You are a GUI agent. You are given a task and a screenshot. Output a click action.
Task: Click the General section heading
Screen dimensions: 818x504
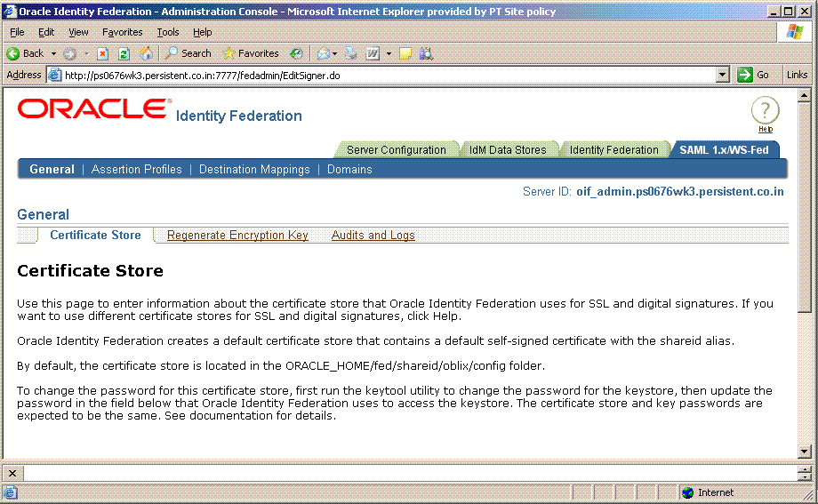pyautogui.click(x=43, y=214)
